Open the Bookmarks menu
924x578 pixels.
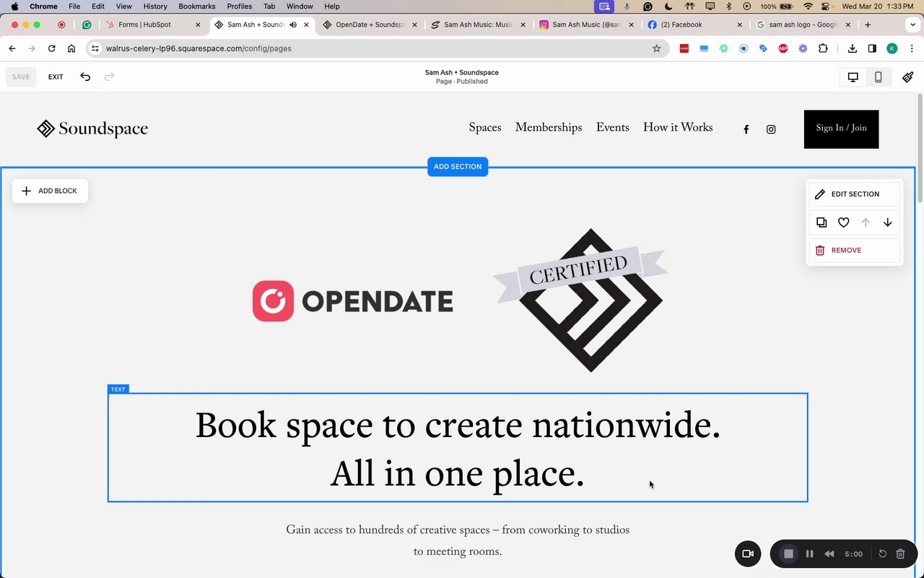(197, 6)
